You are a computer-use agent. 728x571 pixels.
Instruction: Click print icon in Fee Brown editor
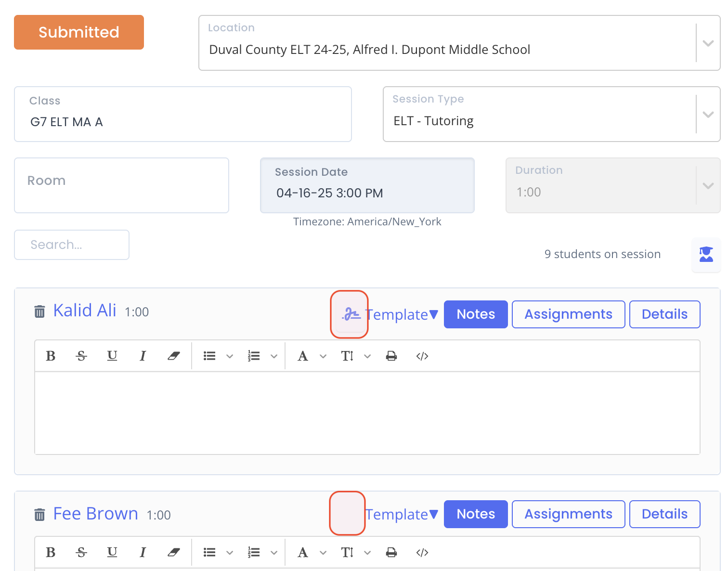391,552
